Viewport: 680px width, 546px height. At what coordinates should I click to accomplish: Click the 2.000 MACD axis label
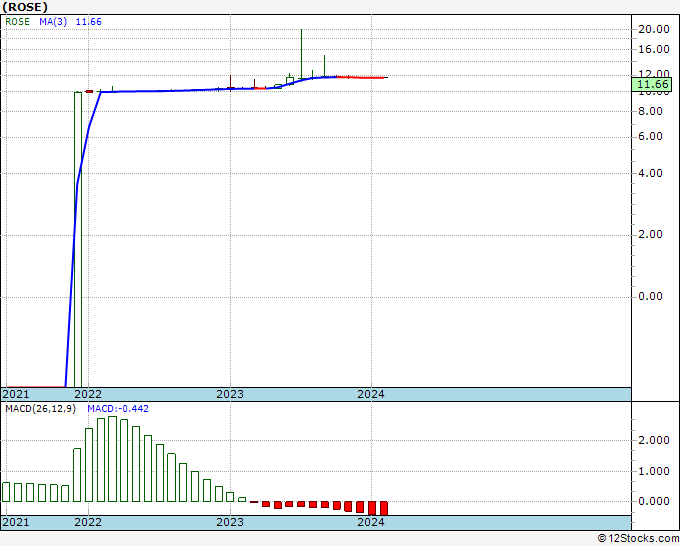tap(654, 441)
